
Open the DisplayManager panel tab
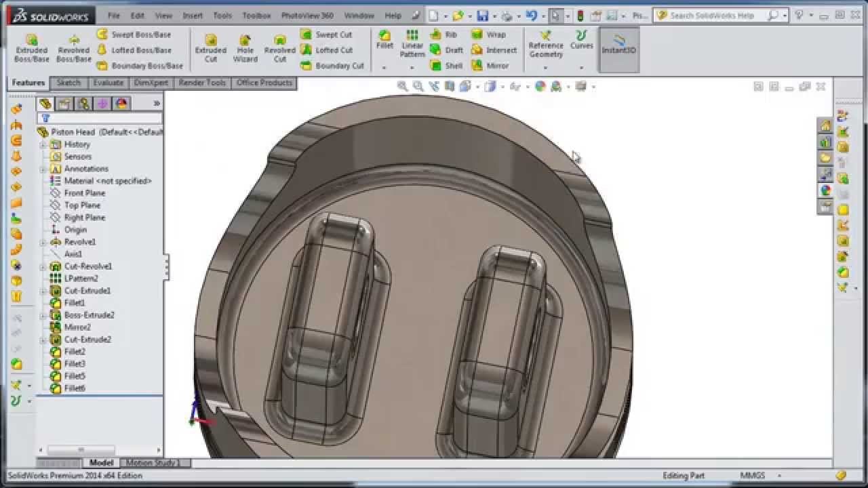tap(121, 104)
